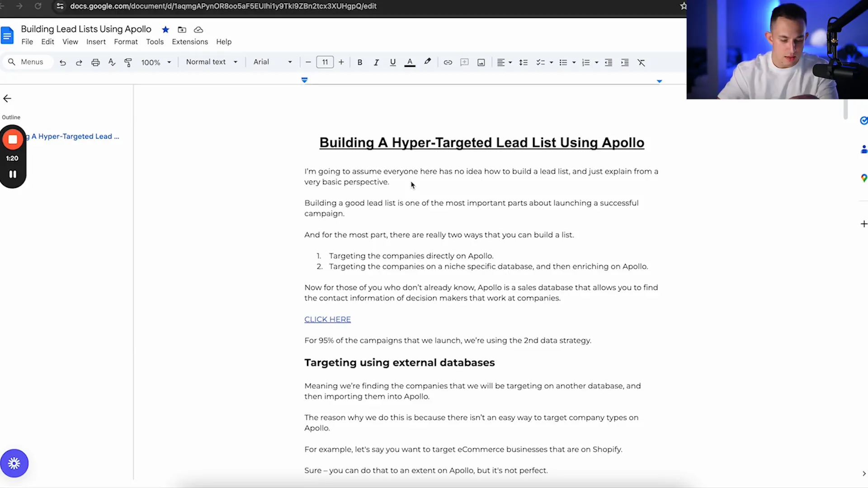Open the Normal text style dropdown
Screen dimensions: 868x488
tap(212, 62)
